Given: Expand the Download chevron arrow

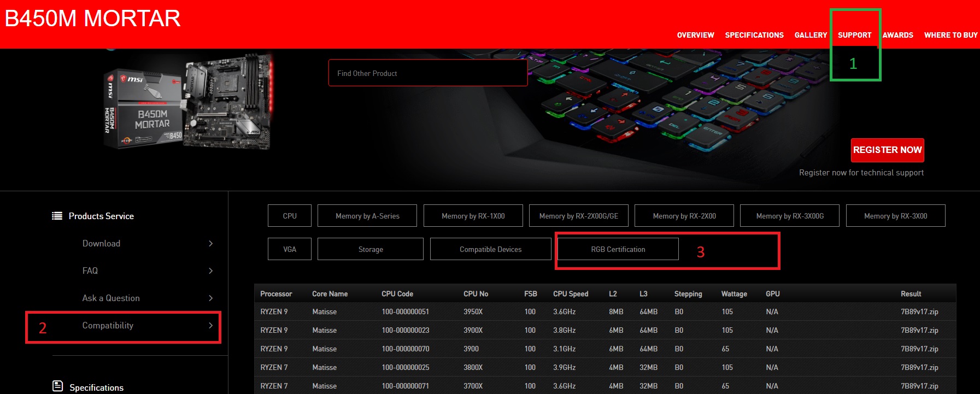Looking at the screenshot, I should point(210,244).
